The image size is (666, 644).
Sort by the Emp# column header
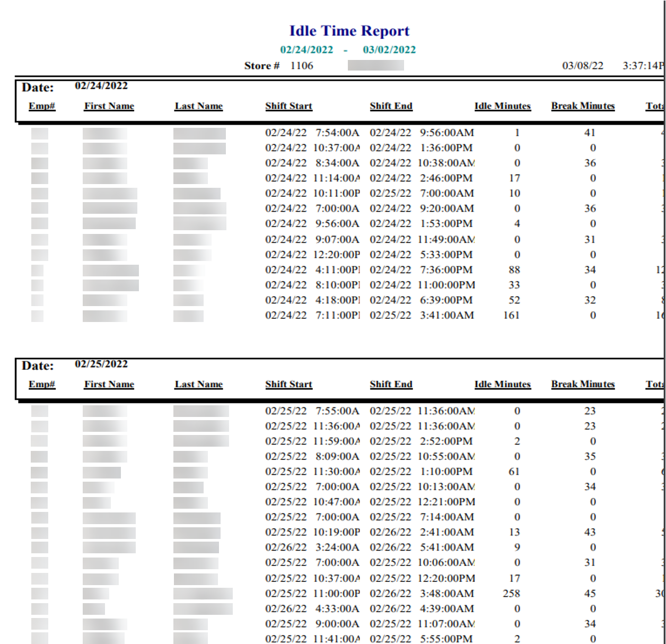pos(41,106)
